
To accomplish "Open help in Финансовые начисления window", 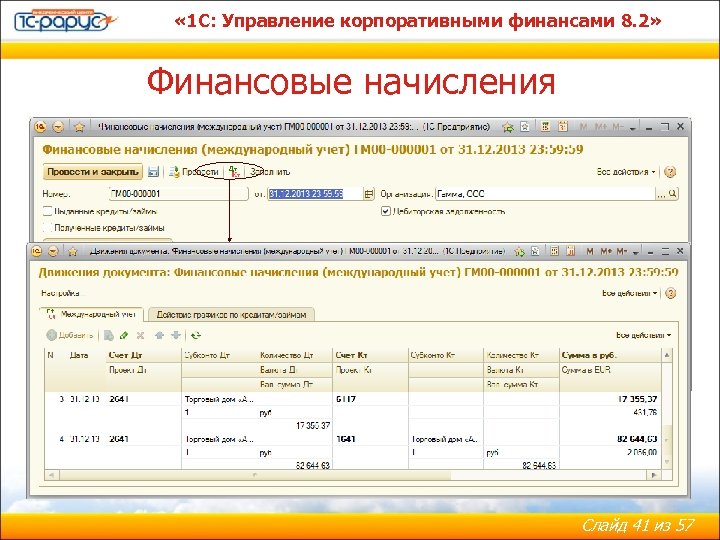I will (x=670, y=172).
